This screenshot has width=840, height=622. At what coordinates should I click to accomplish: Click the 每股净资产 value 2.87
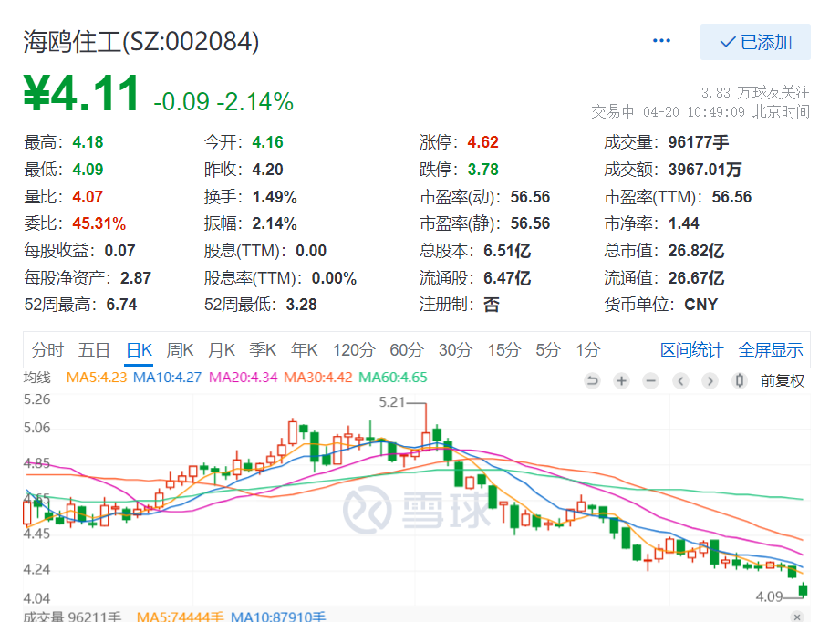coord(136,278)
